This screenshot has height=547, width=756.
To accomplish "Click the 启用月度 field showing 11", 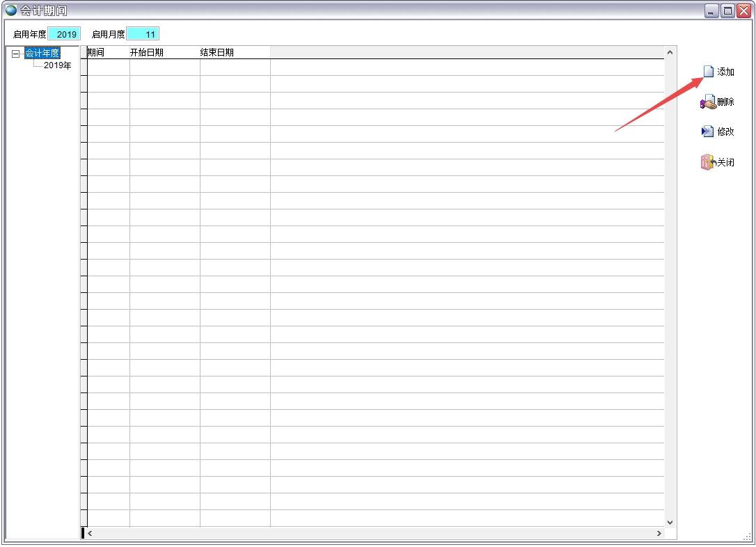I will 143,34.
